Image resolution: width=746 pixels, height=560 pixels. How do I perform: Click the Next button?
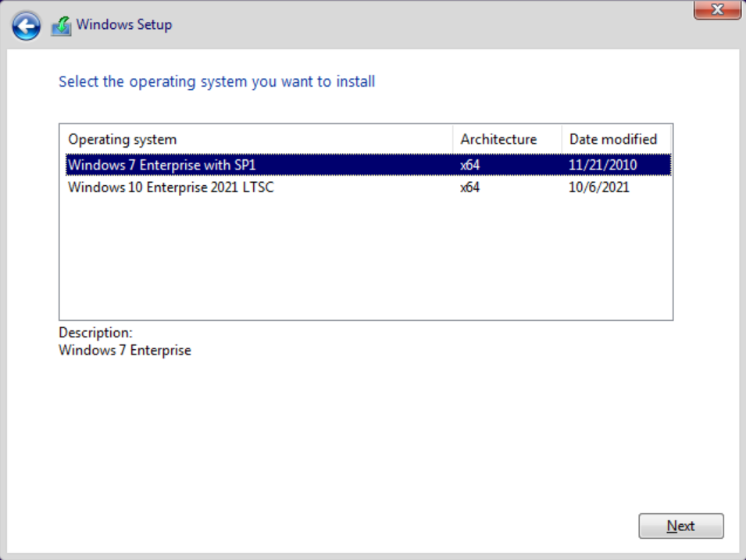pyautogui.click(x=680, y=526)
